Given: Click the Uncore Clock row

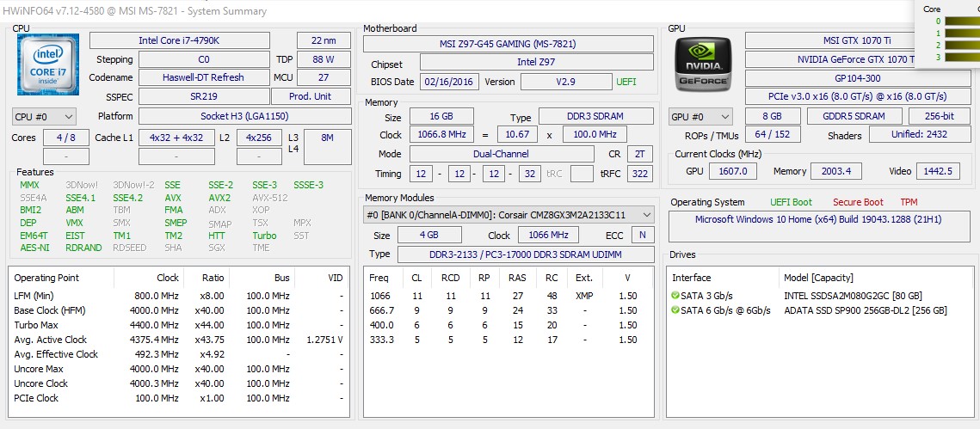Looking at the screenshot, I should tap(179, 383).
